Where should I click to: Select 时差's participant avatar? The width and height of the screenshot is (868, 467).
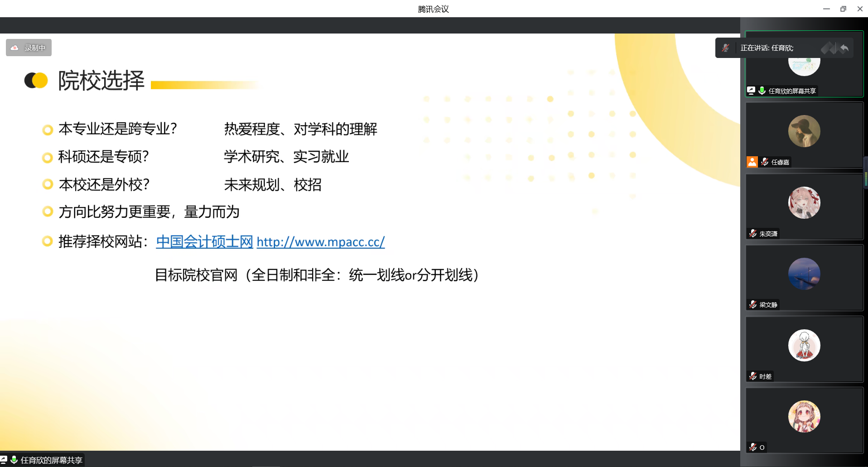pos(804,345)
